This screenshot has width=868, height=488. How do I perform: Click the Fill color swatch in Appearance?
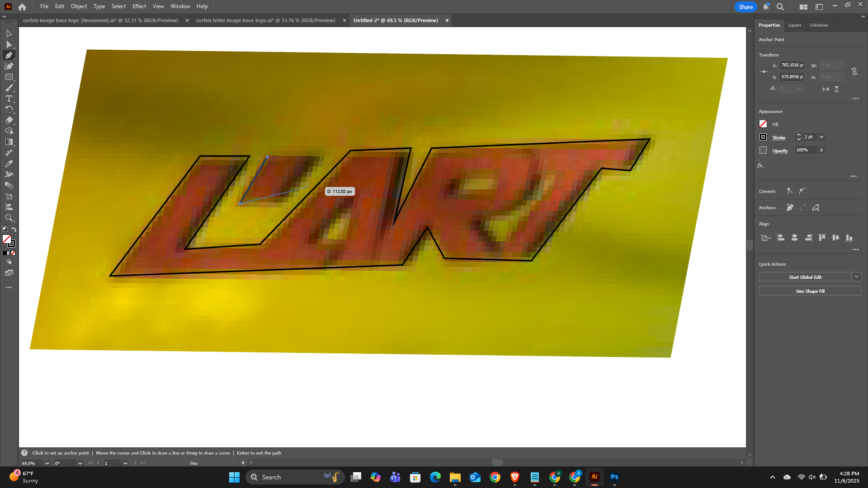(x=763, y=124)
